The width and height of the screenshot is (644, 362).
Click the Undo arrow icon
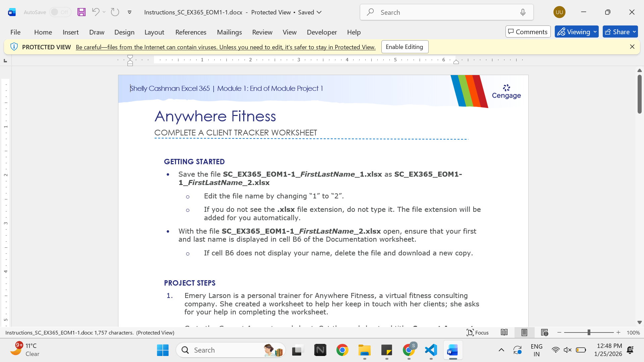[x=95, y=12]
